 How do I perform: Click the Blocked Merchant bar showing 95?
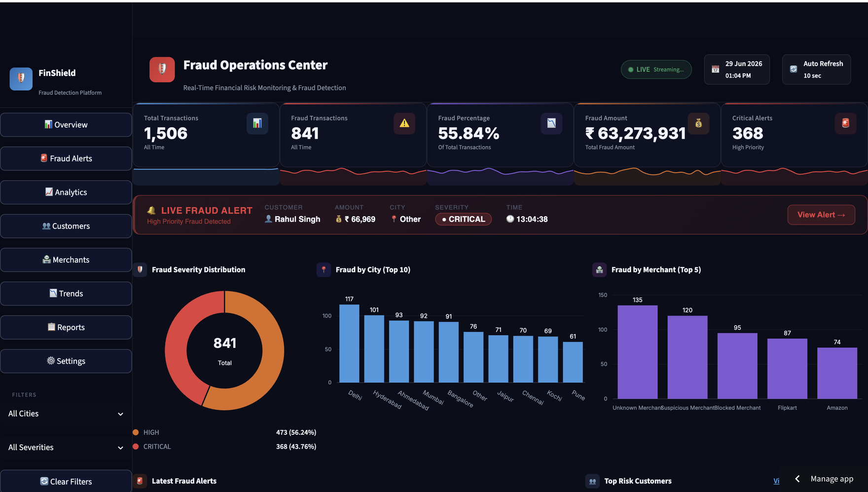737,366
